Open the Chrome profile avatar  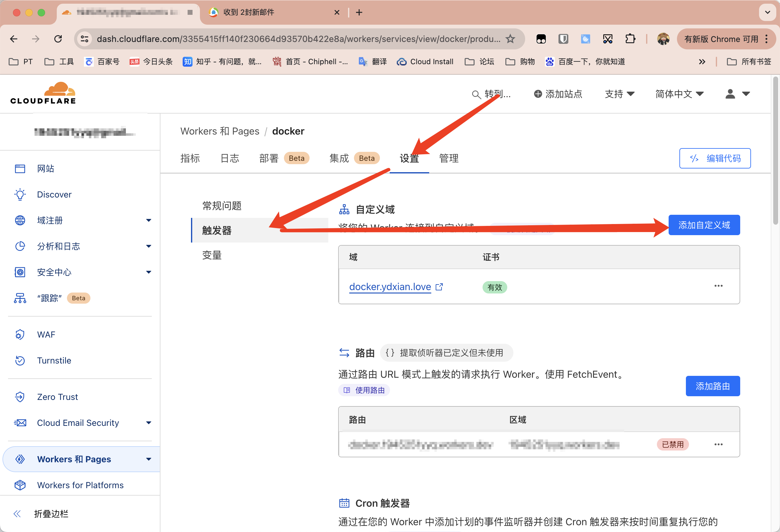point(663,39)
